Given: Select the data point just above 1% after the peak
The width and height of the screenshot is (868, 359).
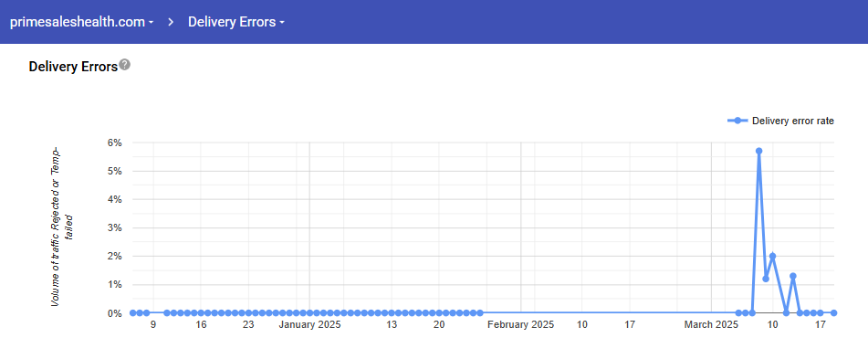Looking at the screenshot, I should (x=766, y=279).
